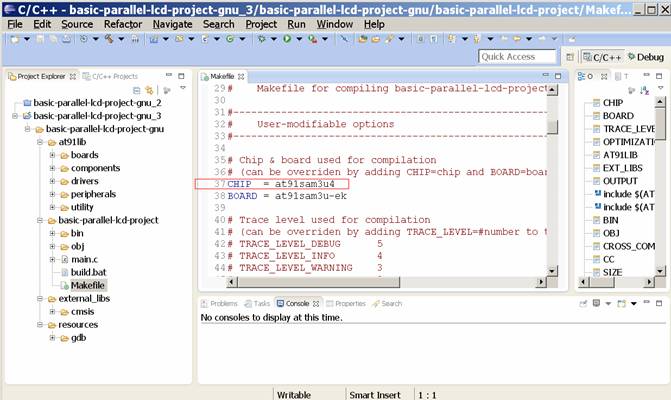Collapse the external_libs folder
The height and width of the screenshot is (400, 671).
[40, 299]
